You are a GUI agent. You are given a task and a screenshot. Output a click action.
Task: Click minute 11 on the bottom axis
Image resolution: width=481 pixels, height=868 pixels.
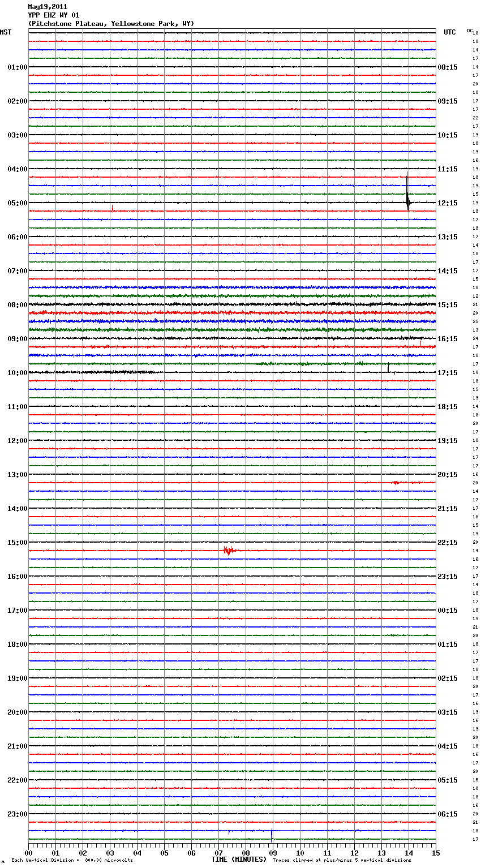tap(327, 853)
